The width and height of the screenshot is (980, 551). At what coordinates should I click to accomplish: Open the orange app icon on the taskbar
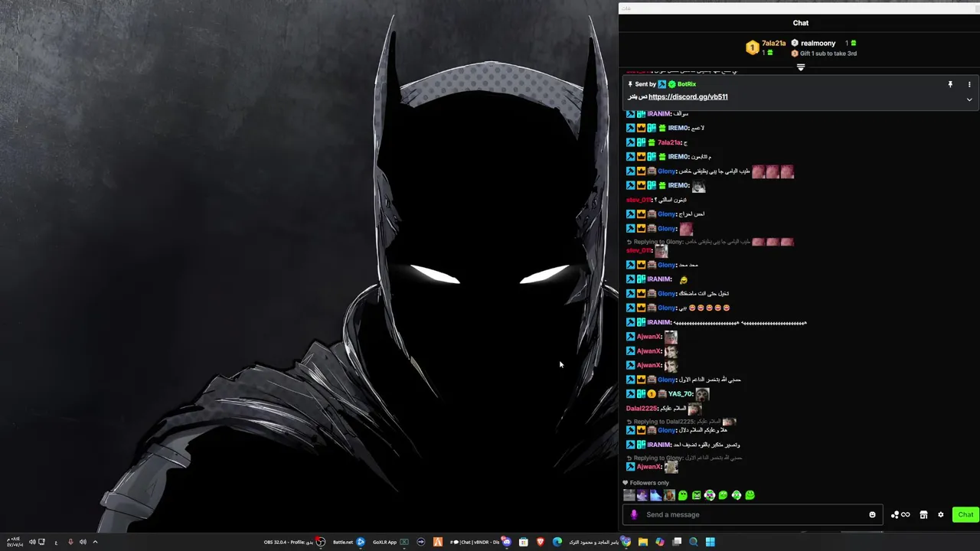pyautogui.click(x=438, y=542)
